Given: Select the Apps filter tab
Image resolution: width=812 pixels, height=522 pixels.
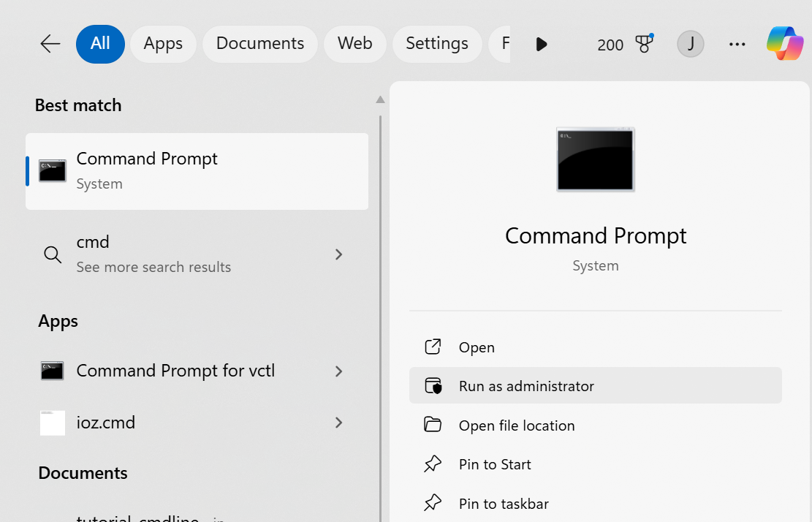Looking at the screenshot, I should click(163, 44).
